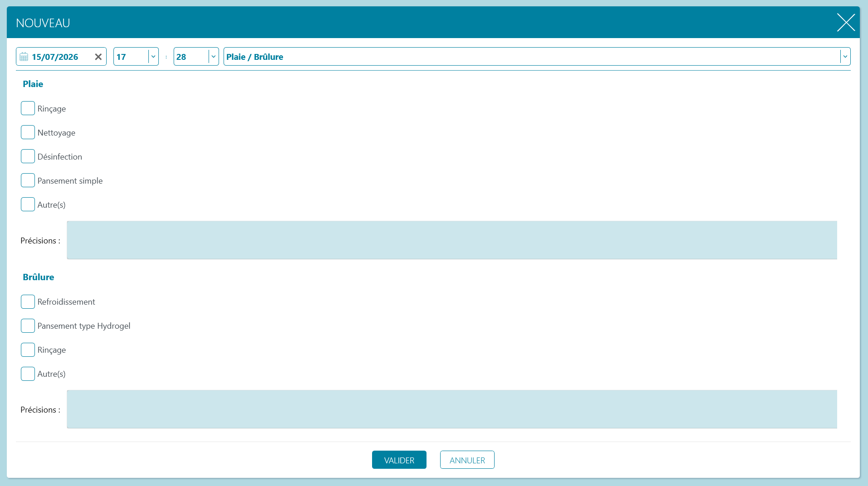868x486 pixels.
Task: Close the NOUVEAU dialog with X
Action: pos(846,22)
